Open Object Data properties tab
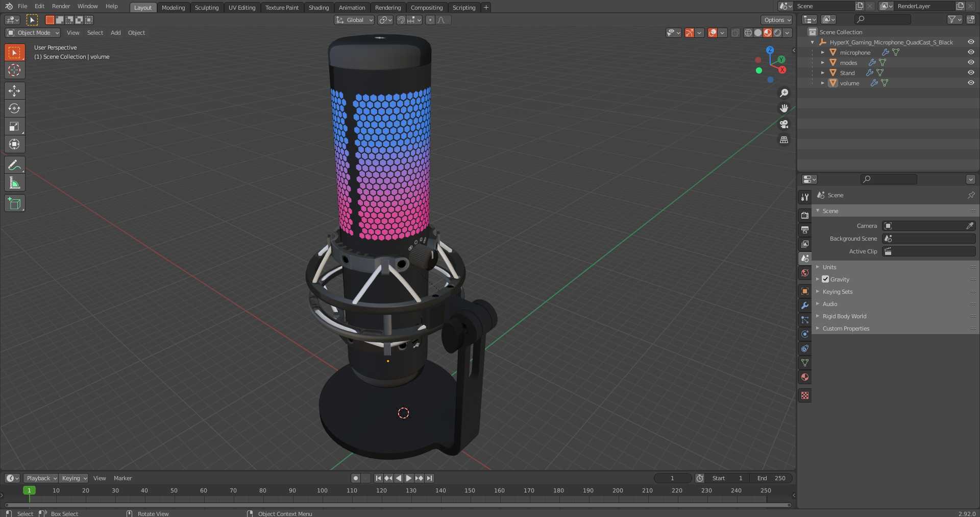The height and width of the screenshot is (517, 980). pyautogui.click(x=805, y=363)
